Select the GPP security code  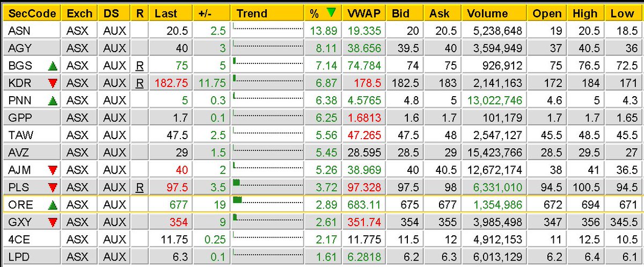tap(19, 118)
